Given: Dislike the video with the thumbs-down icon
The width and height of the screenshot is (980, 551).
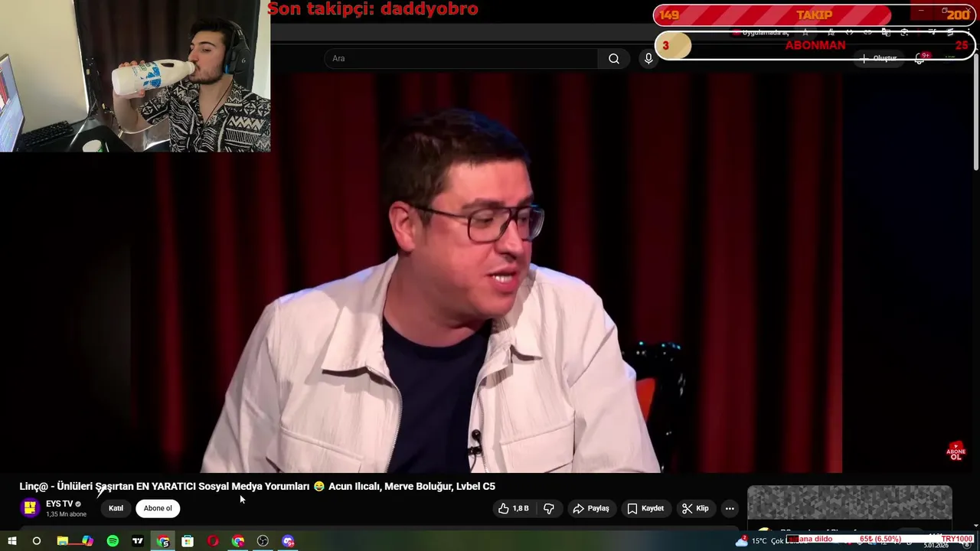Looking at the screenshot, I should (549, 508).
